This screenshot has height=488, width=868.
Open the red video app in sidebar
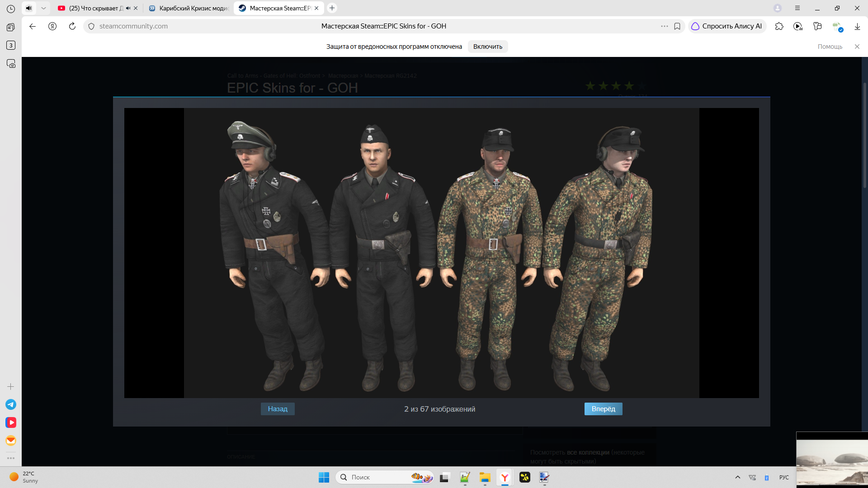point(11,422)
